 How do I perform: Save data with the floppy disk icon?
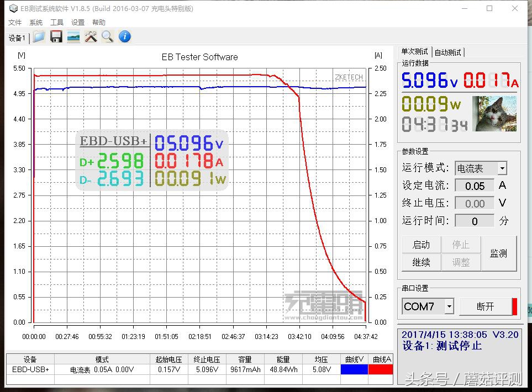click(x=56, y=36)
